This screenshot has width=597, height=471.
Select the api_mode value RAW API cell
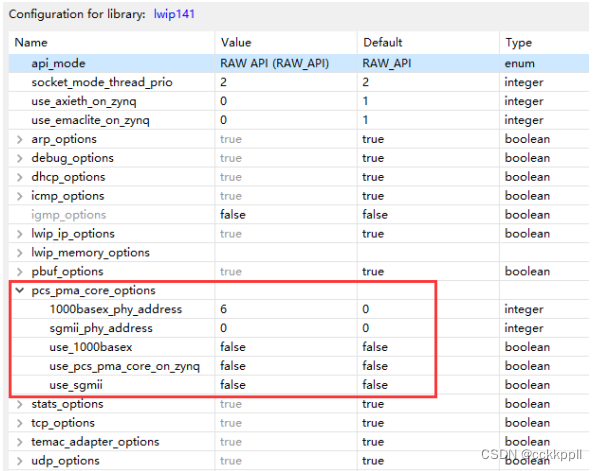pos(286,63)
